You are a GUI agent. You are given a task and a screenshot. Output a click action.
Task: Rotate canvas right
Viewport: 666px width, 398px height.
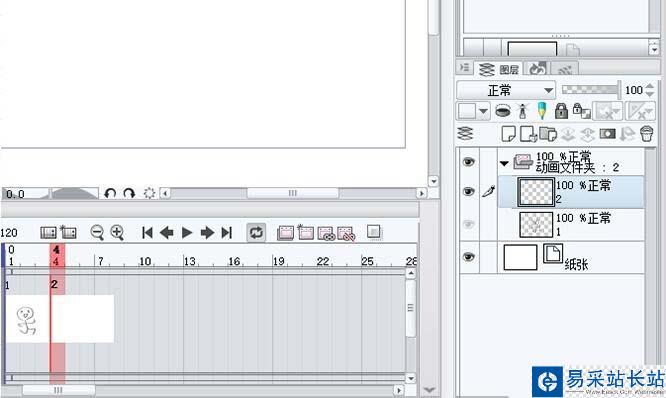[129, 194]
